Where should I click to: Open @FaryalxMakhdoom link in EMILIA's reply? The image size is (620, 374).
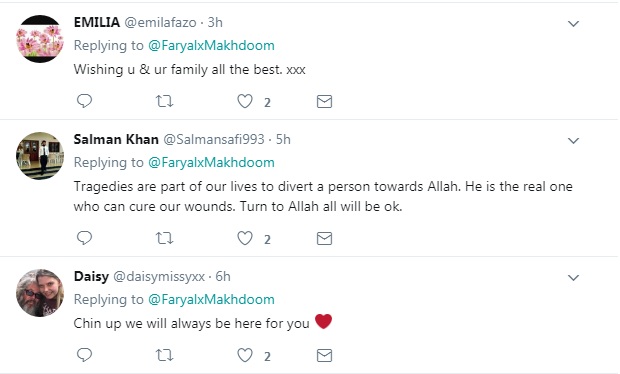[x=211, y=45]
